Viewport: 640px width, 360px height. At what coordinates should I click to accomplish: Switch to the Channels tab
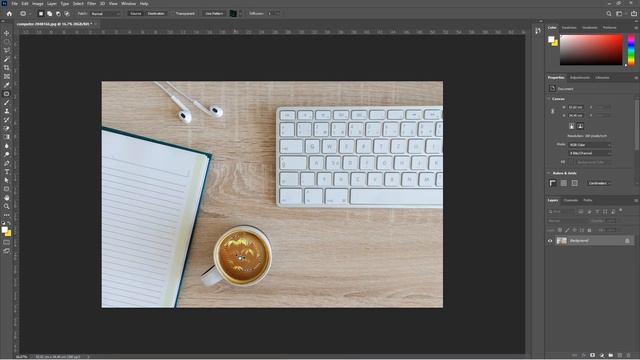click(571, 200)
